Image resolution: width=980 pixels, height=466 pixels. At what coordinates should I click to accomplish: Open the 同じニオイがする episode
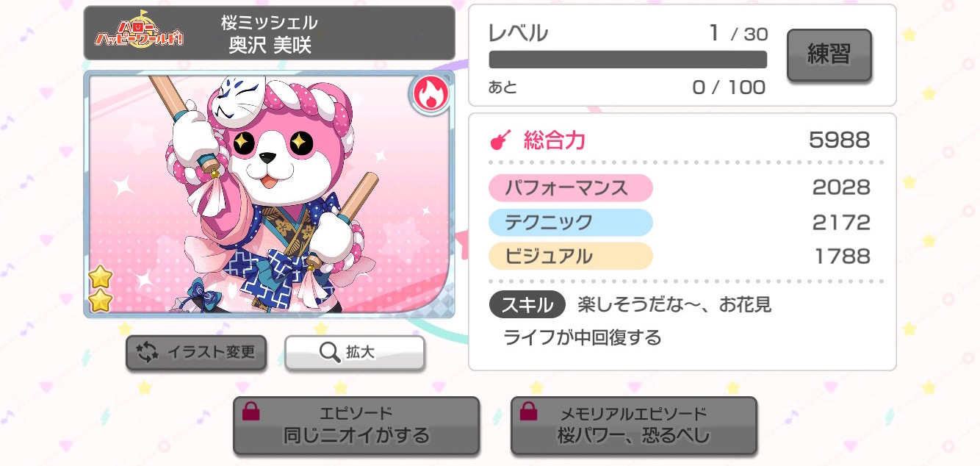click(356, 426)
